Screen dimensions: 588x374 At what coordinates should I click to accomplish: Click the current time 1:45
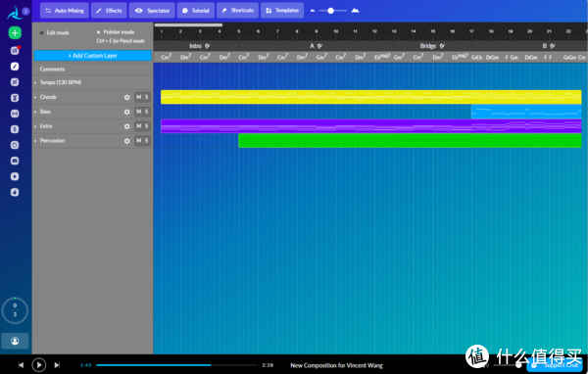pyautogui.click(x=86, y=365)
